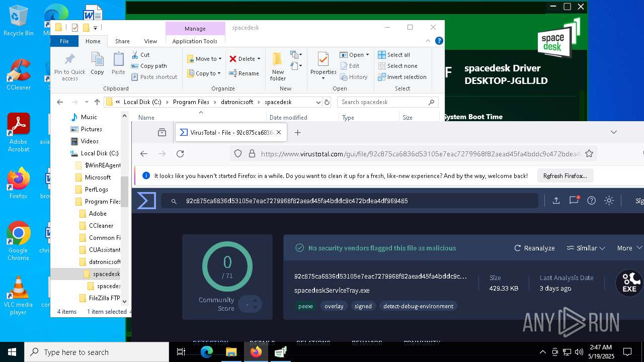
Task: Click Pin to Quick access icon
Action: [x=70, y=66]
